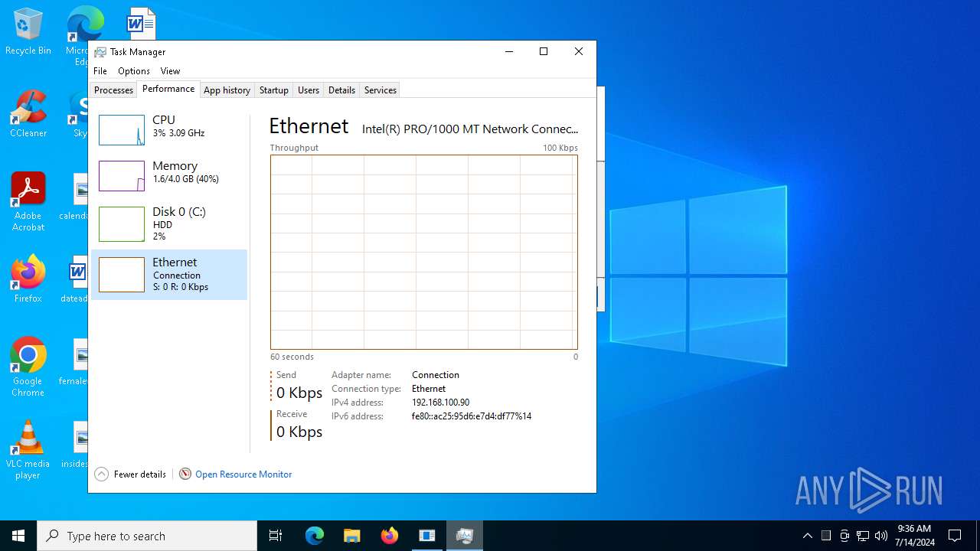980x551 pixels.
Task: Open the Windows Start menu
Action: point(18,536)
